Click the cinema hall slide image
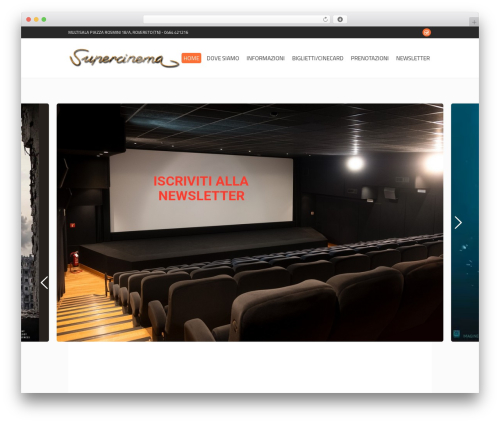The height and width of the screenshot is (423, 500). click(250, 222)
